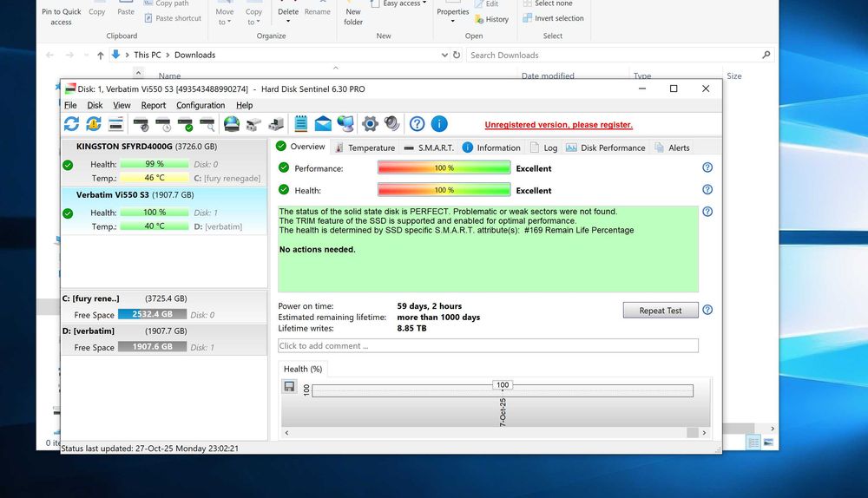Click the blue refresh arrows toolbar icon
Viewport: 868px width, 498px height.
tap(71, 124)
